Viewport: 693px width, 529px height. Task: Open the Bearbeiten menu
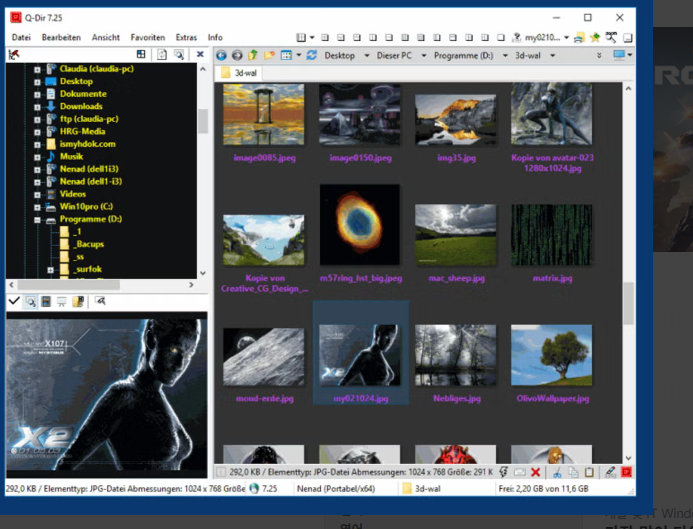[61, 38]
